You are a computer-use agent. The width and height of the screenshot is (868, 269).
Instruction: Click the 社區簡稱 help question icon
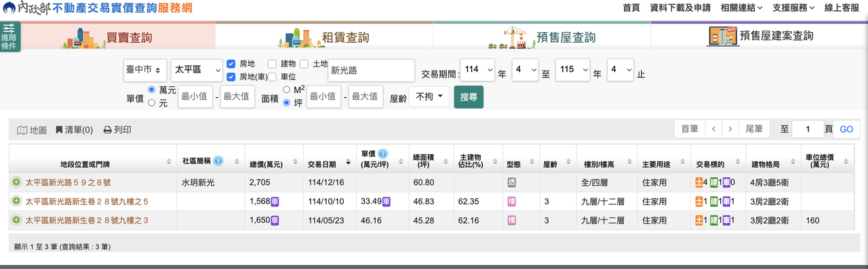[x=218, y=161]
